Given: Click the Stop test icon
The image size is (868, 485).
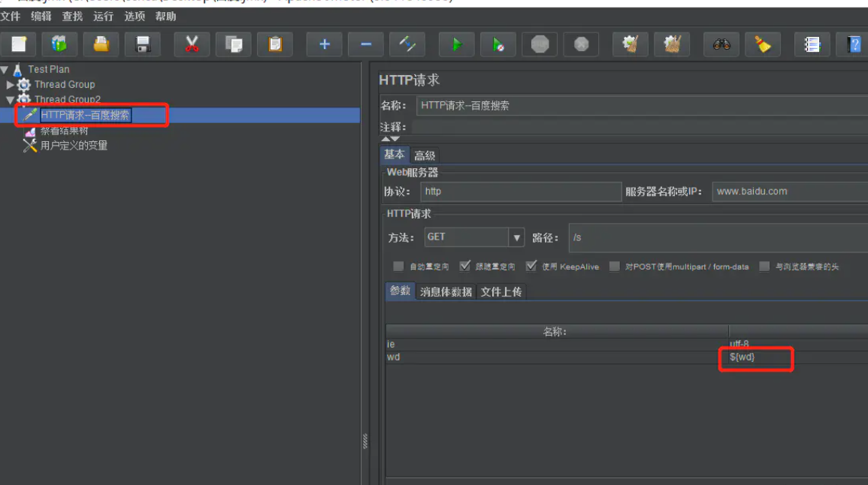Looking at the screenshot, I should tap(540, 45).
